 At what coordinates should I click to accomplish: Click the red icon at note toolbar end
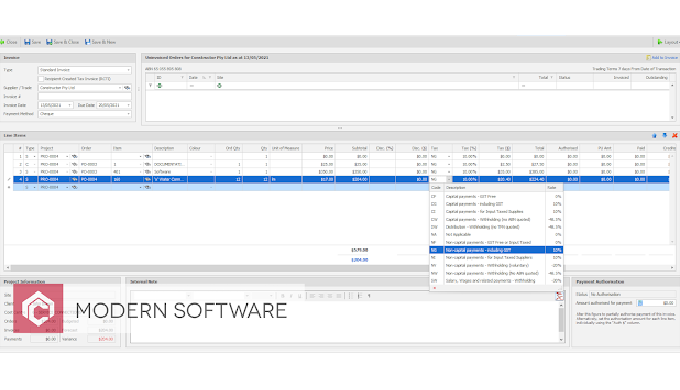[x=559, y=296]
